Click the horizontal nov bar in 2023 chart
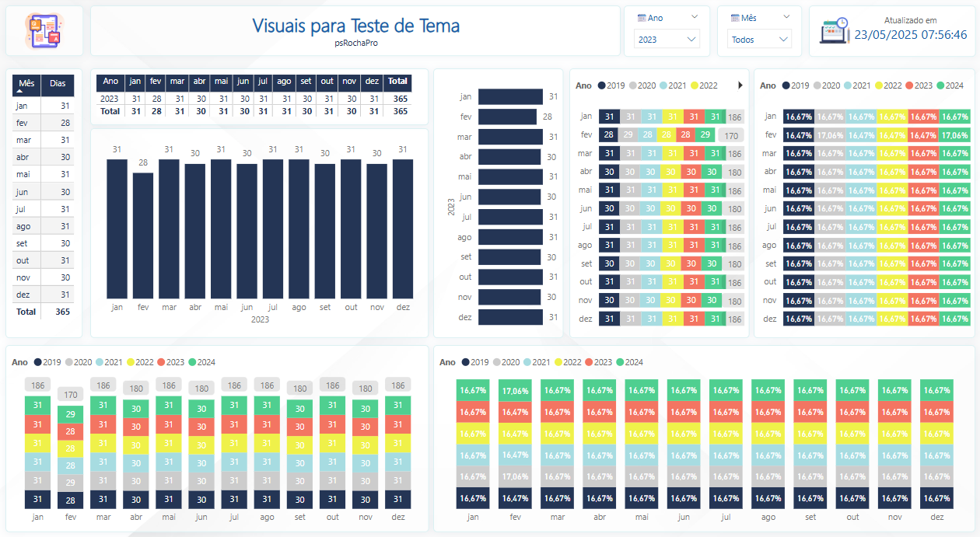This screenshot has width=980, height=537. coord(509,297)
